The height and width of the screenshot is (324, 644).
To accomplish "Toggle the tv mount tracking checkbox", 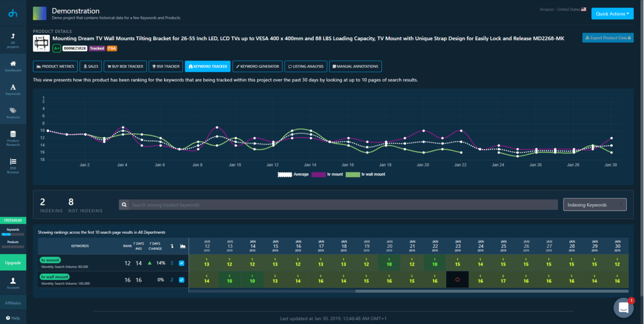I will point(181,263).
